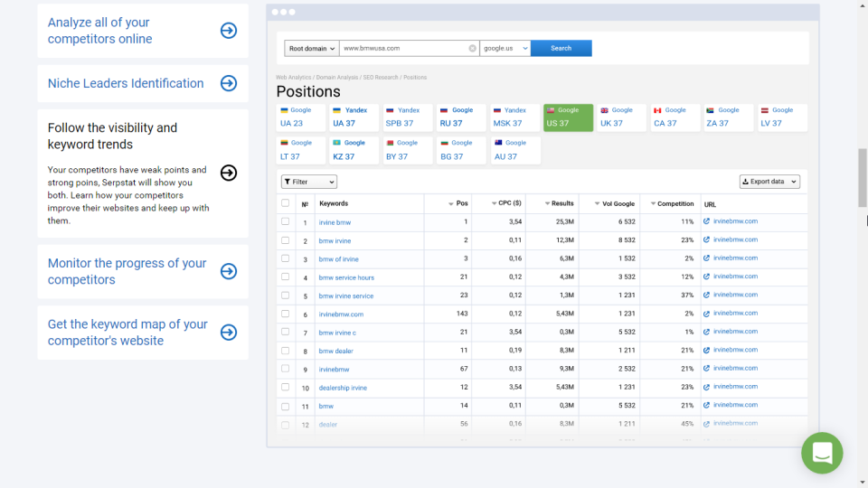Select the Yandex MSK 37 tab

(514, 117)
